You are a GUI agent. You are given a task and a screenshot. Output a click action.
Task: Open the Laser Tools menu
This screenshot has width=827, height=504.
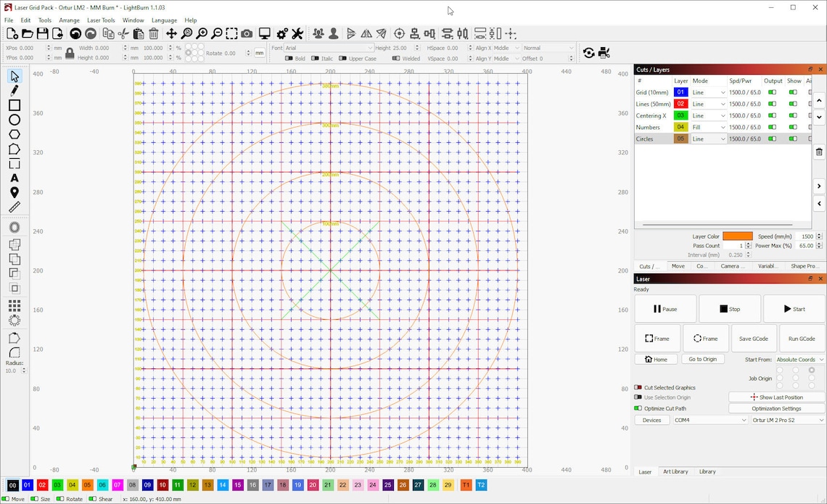(101, 20)
